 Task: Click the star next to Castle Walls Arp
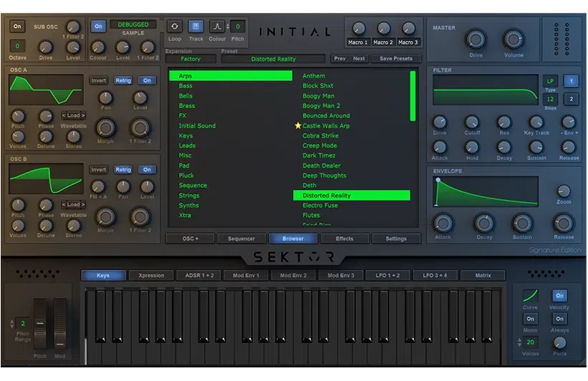[x=298, y=125]
